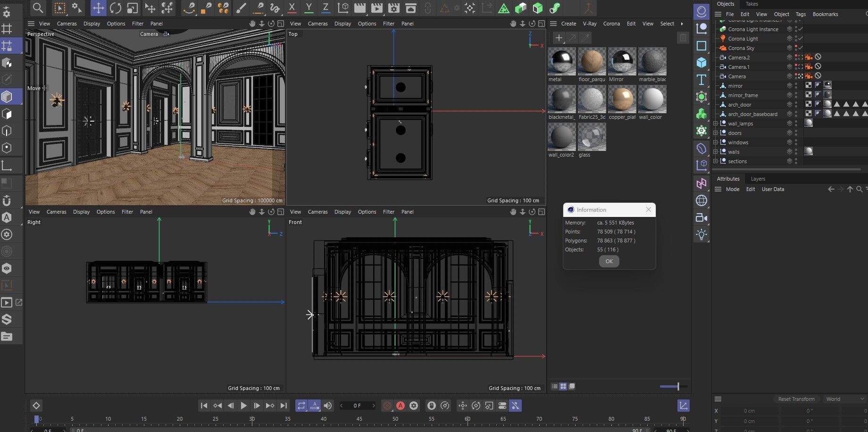
Task: Open Object Manager hamburger menu
Action: click(x=718, y=14)
